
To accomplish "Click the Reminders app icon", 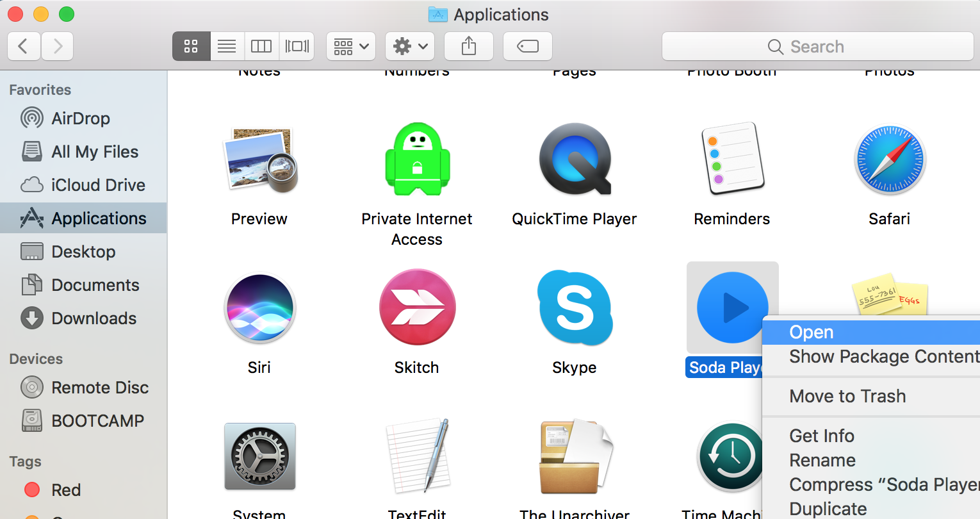I will tap(732, 160).
